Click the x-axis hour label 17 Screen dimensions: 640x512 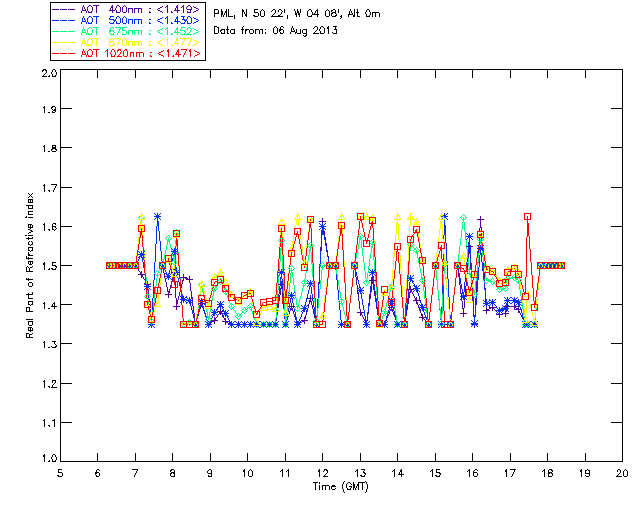click(510, 473)
